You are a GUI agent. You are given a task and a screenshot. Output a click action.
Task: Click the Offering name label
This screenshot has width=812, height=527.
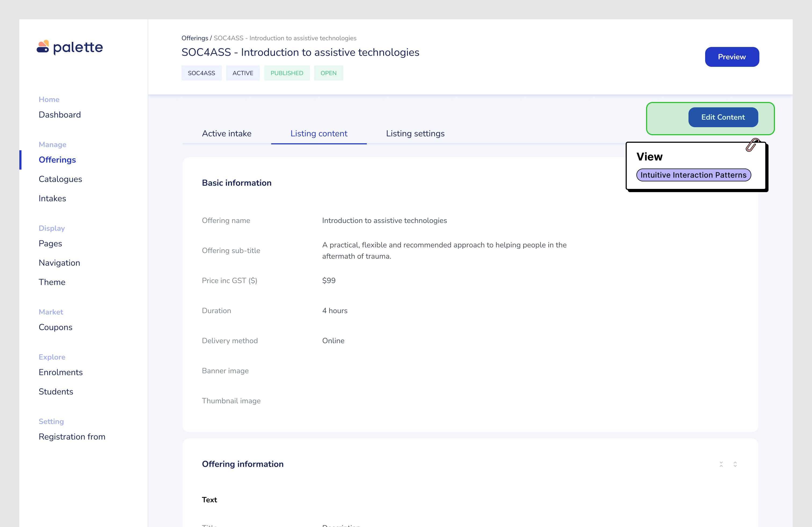226,220
